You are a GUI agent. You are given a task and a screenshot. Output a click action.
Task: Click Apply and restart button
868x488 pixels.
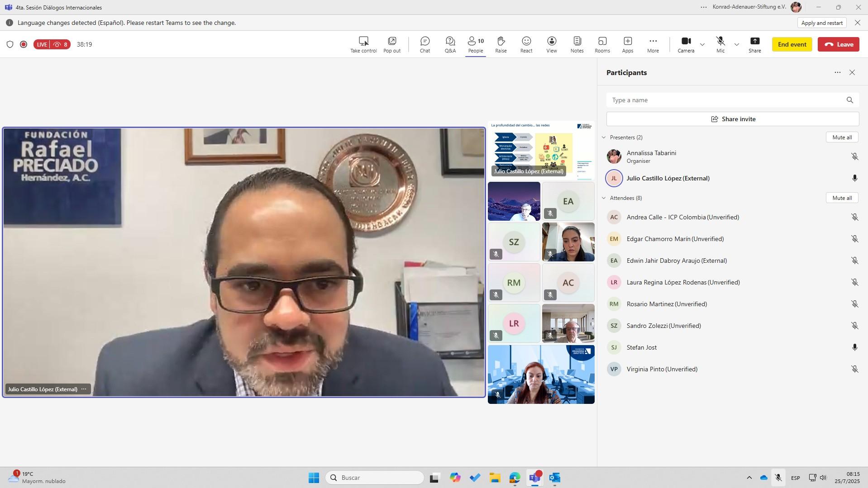click(821, 23)
